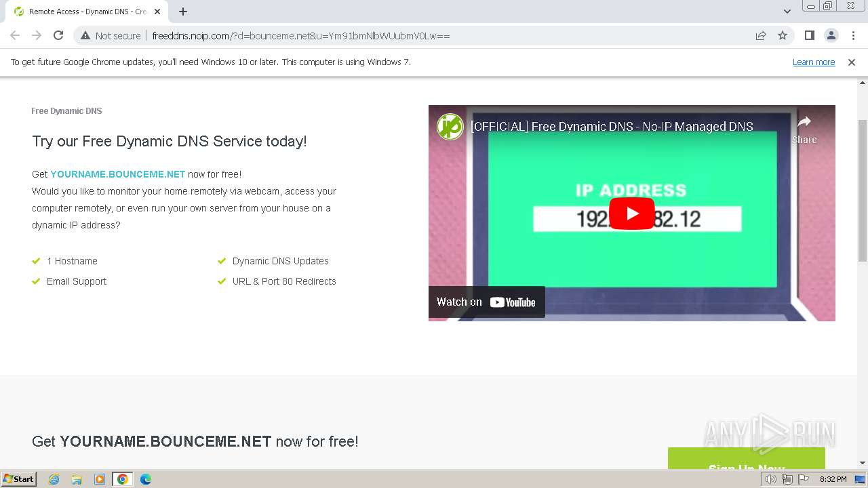Open volume control in system tray
Image resolution: width=868 pixels, height=488 pixels.
[771, 479]
